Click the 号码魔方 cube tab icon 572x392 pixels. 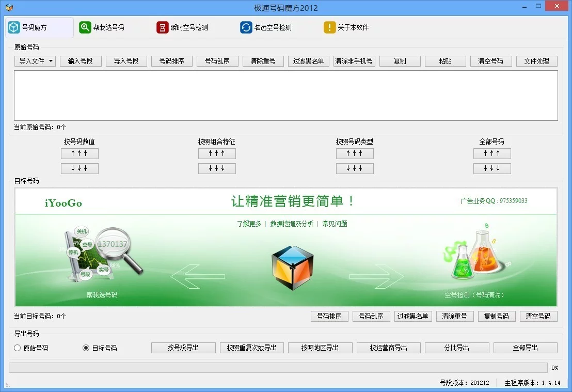[14, 27]
